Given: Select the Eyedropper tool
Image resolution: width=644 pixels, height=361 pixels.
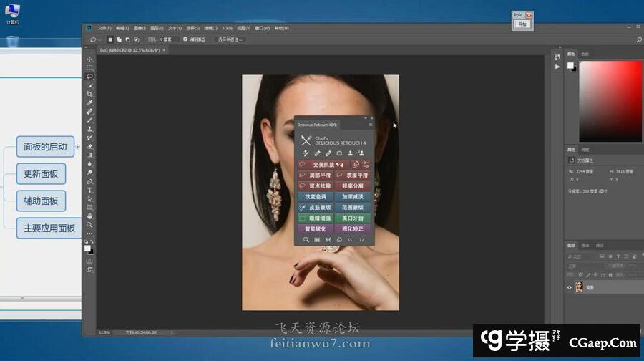Looking at the screenshot, I should [x=89, y=102].
